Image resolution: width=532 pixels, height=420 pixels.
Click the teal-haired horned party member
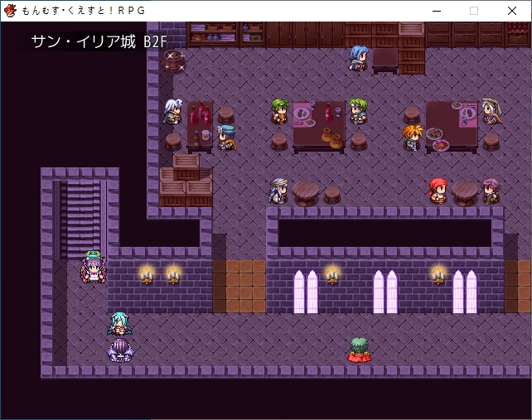[120, 324]
